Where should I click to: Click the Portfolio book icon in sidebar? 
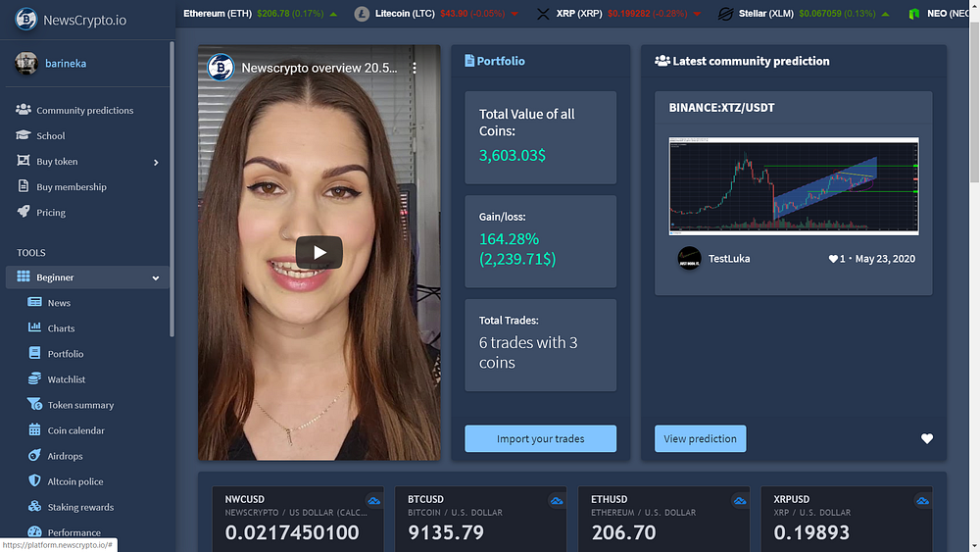click(x=34, y=353)
